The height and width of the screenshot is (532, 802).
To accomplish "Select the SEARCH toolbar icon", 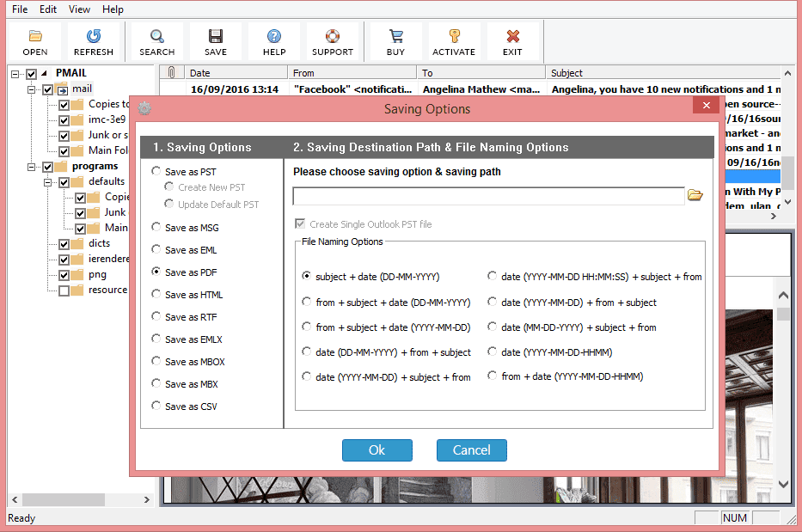I will [x=156, y=40].
